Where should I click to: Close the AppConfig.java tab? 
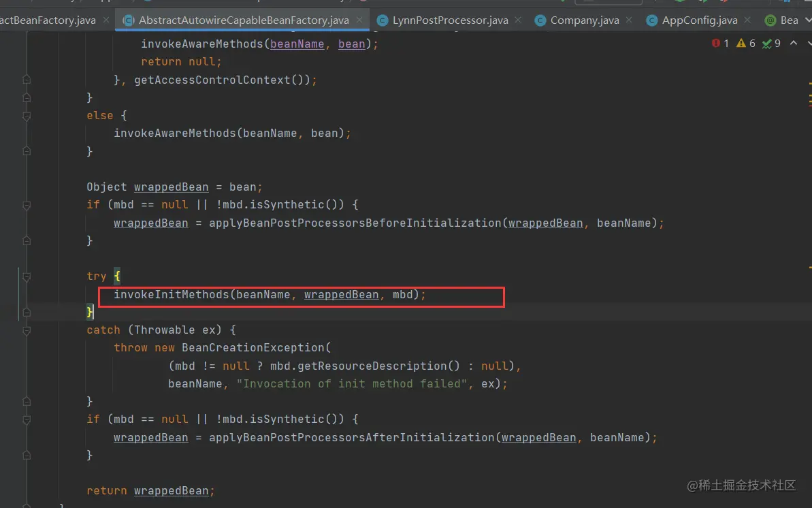coord(747,20)
